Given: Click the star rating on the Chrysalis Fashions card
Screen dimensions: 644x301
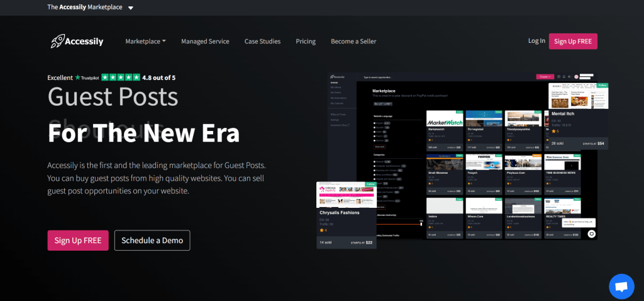Looking at the screenshot, I should [x=323, y=230].
